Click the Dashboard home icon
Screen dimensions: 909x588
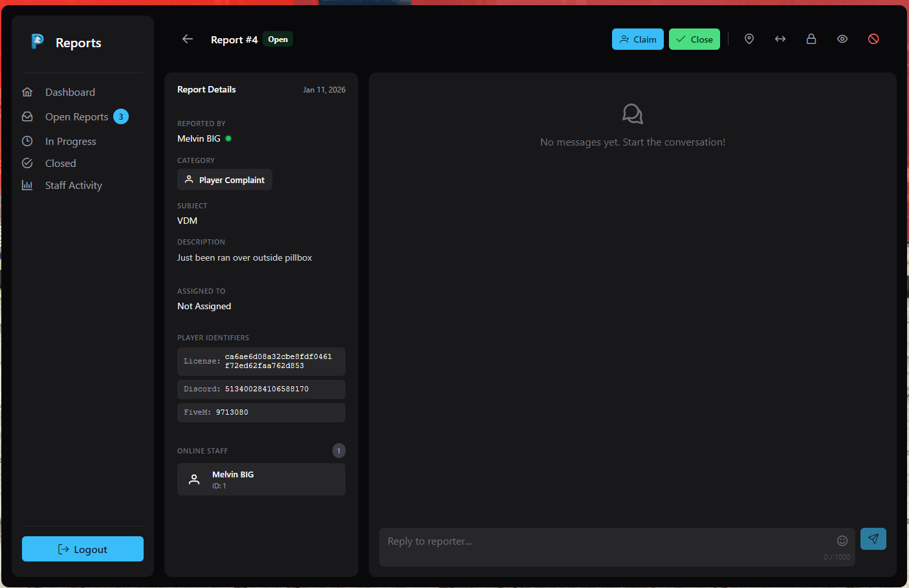click(x=27, y=92)
